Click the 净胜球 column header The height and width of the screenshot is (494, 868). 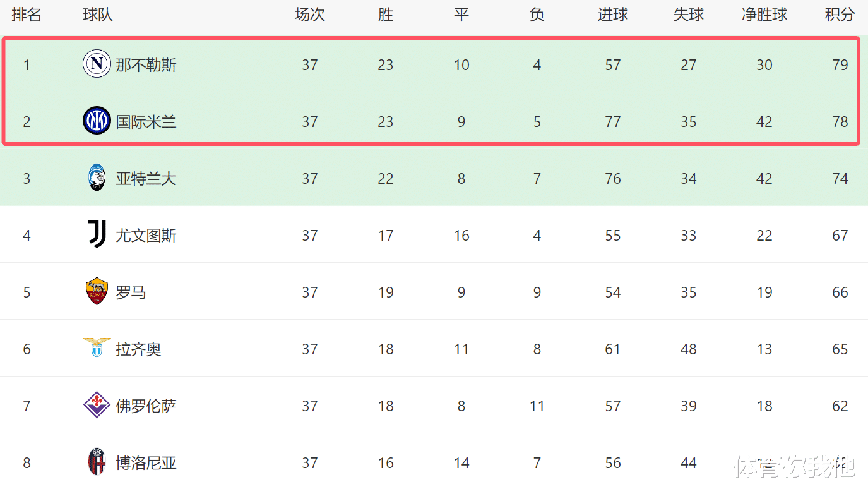tap(764, 15)
